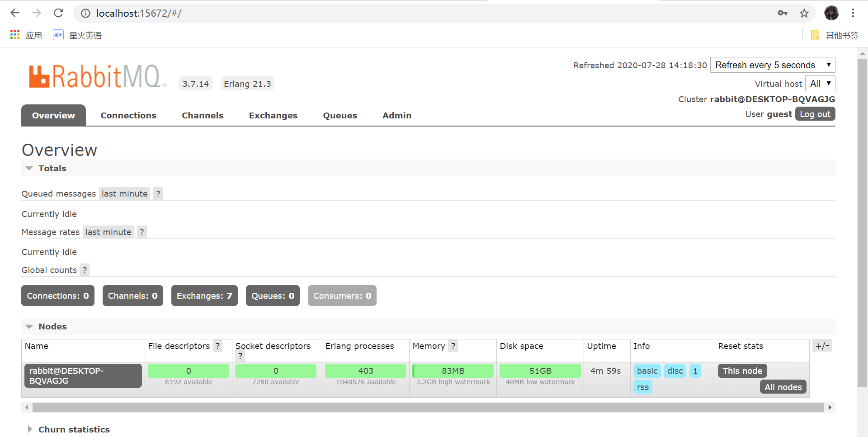Viewport: 868px width, 437px height.
Task: Switch to the Queues tab
Action: pos(340,115)
